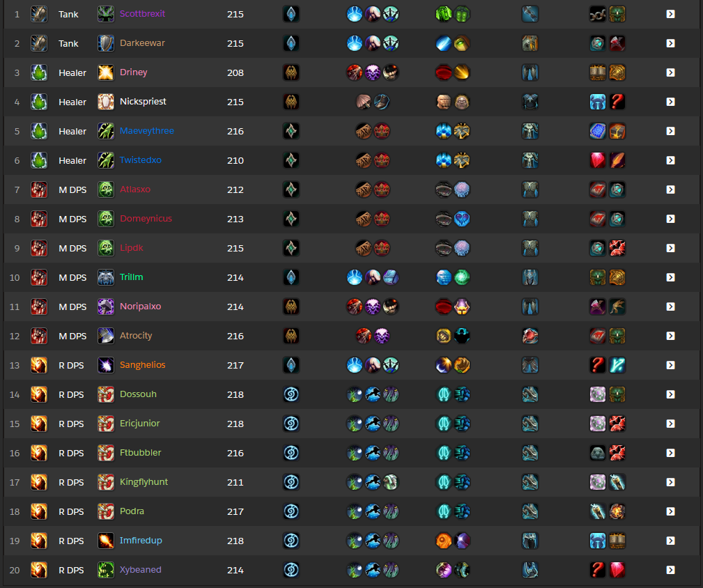This screenshot has height=588, width=703.
Task: Click the hunter class icon for Podra
Action: (x=106, y=511)
